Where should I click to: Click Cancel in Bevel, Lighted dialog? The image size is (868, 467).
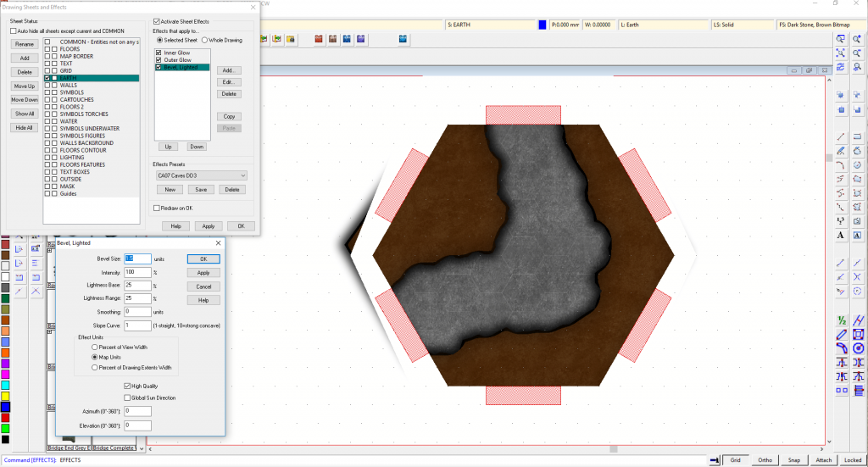click(203, 286)
